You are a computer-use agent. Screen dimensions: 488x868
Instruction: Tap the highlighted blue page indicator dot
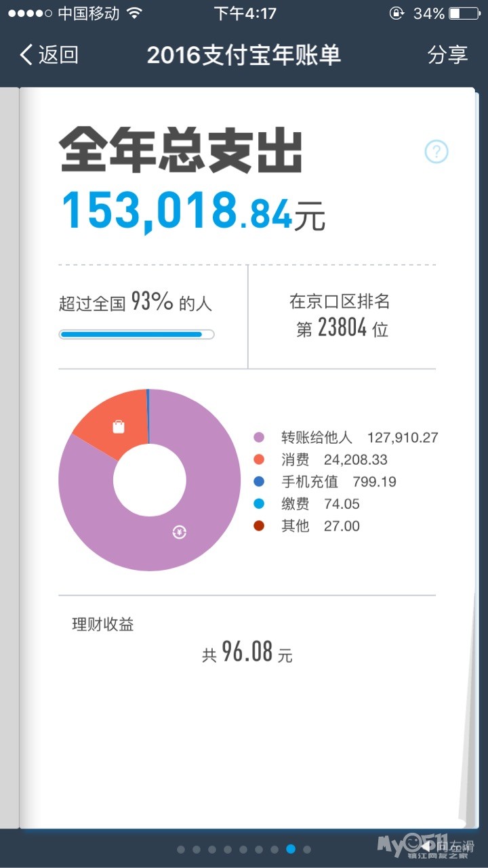click(x=291, y=849)
